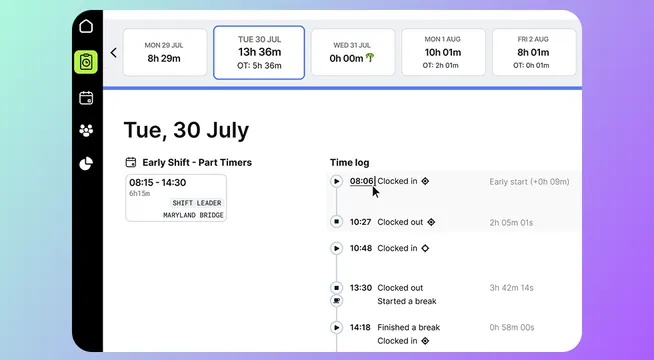
Task: Click location marker beside 10:48 Clocked in
Action: (425, 248)
